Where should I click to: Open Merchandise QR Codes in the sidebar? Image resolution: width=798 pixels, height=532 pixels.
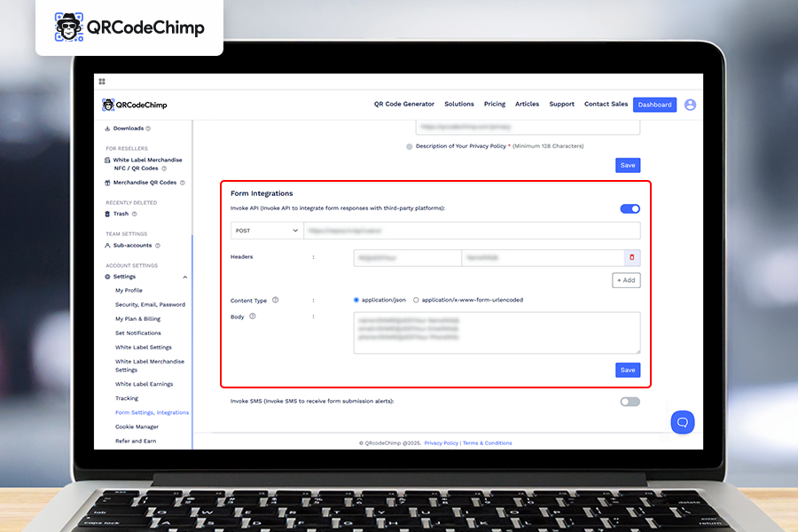pyautogui.click(x=145, y=182)
